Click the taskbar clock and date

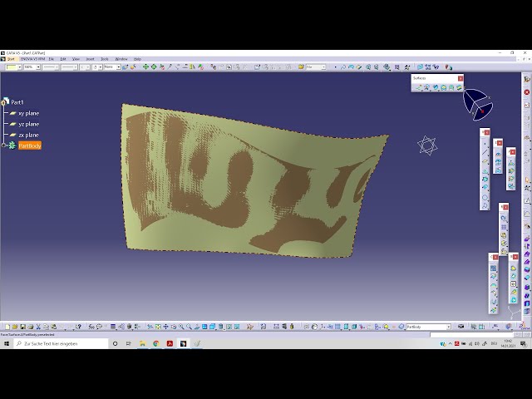click(508, 343)
